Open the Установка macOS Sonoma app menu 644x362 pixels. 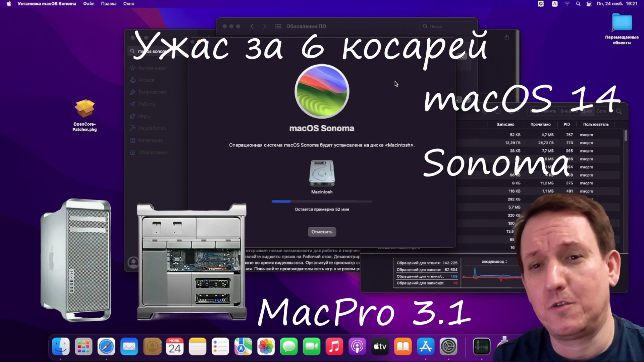pyautogui.click(x=47, y=4)
